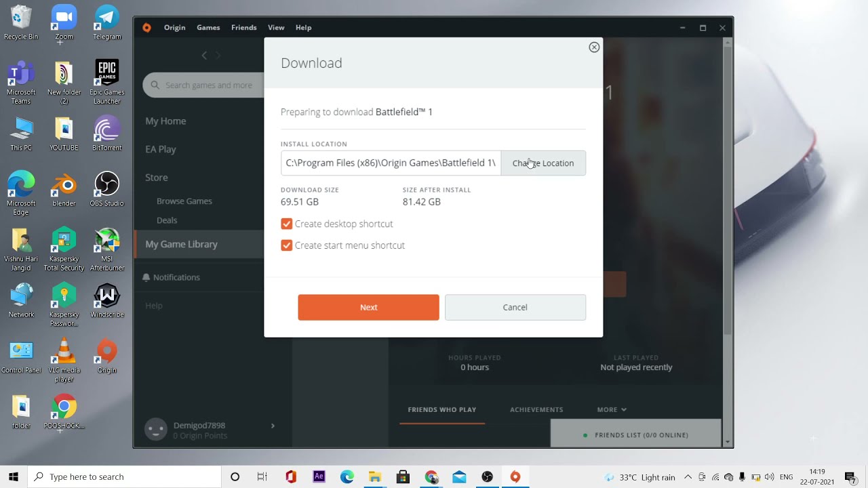868x488 pixels.
Task: Open Telegram desktop icon
Action: 106,22
